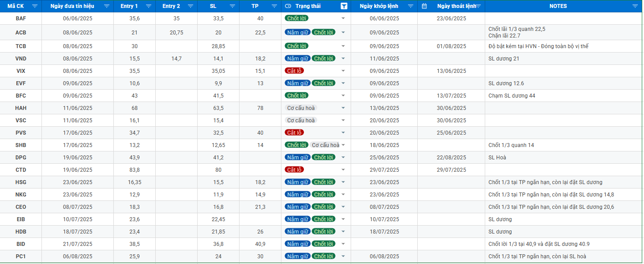
Task: Open status dropdown in the PC1 row
Action: coord(343,256)
